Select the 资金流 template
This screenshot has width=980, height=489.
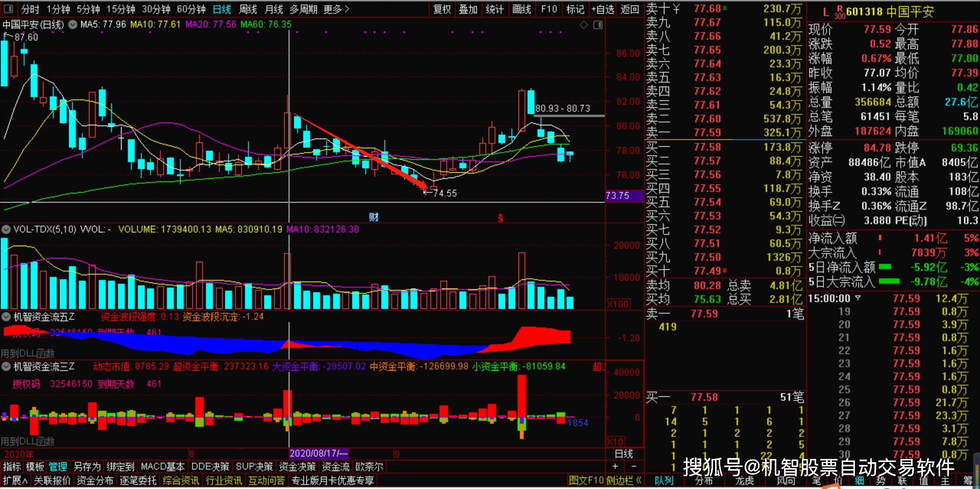click(x=335, y=467)
